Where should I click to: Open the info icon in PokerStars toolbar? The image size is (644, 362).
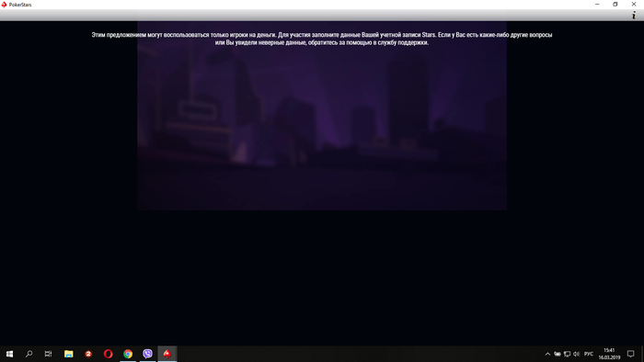pos(634,16)
